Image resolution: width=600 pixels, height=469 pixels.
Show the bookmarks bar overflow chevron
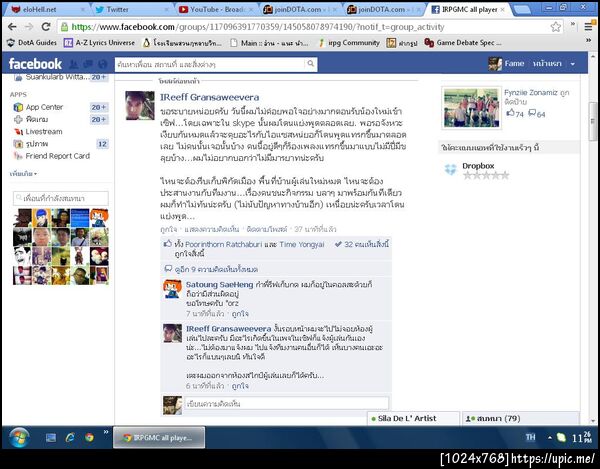click(x=589, y=40)
